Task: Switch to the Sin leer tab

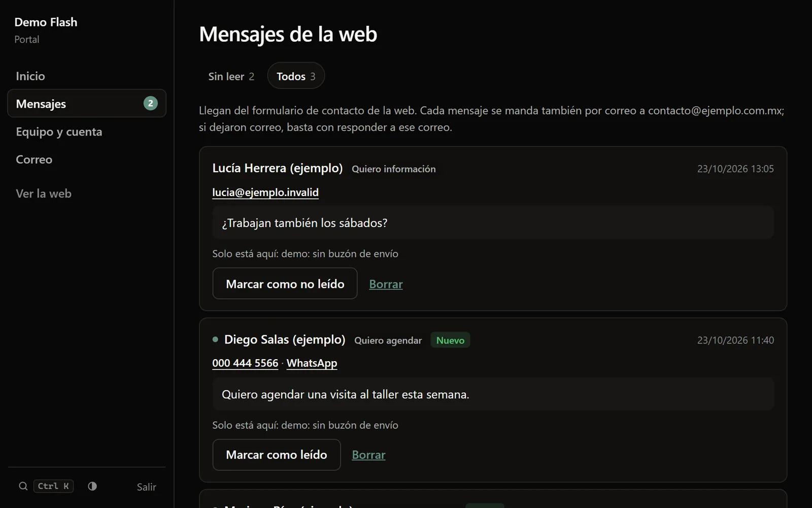Action: [231, 76]
